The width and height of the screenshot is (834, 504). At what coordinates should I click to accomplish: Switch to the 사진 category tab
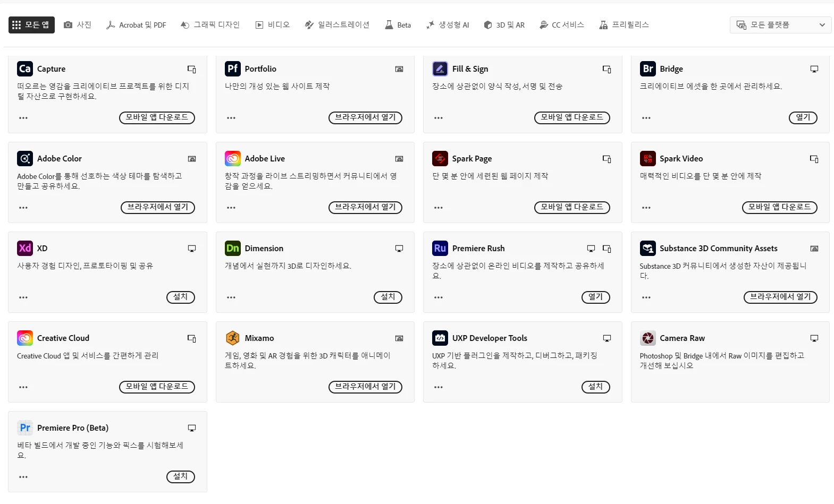(x=78, y=25)
